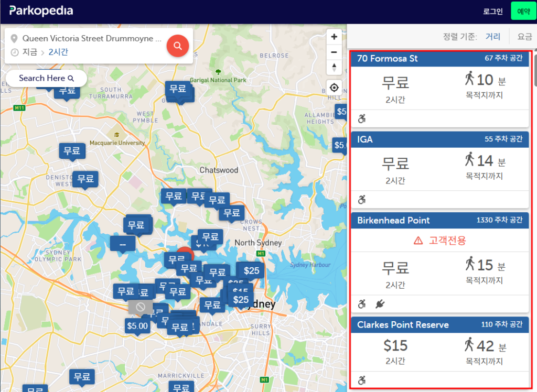Click 무료 marker near Macquarie University
The height and width of the screenshot is (392, 537).
coord(72,150)
